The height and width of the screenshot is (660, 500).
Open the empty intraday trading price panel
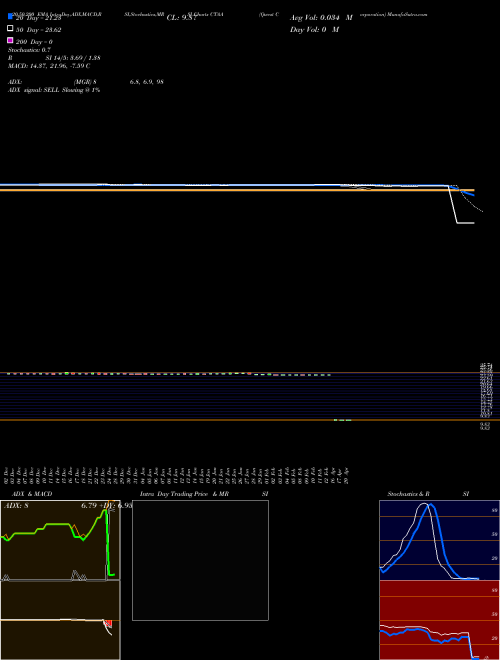[200, 560]
